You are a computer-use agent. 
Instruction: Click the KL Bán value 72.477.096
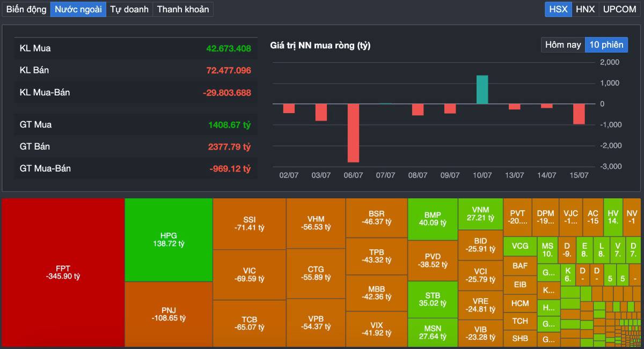[229, 70]
